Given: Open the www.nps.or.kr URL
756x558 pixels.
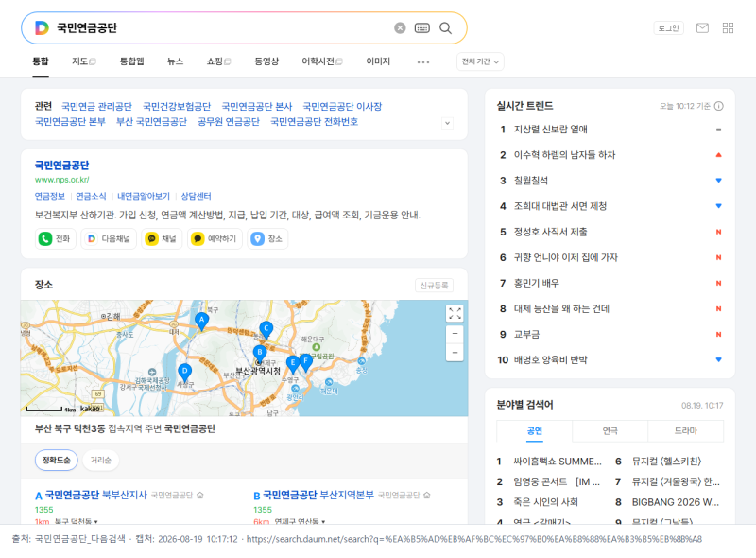Looking at the screenshot, I should 61,180.
